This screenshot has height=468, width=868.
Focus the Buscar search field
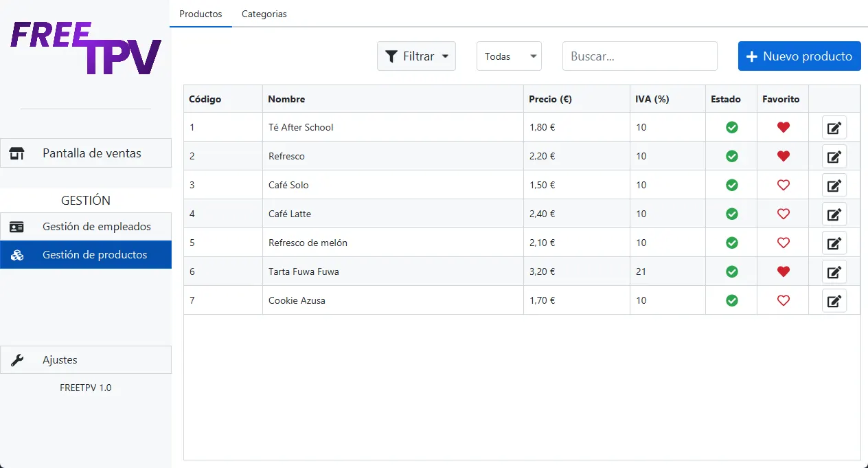click(640, 56)
